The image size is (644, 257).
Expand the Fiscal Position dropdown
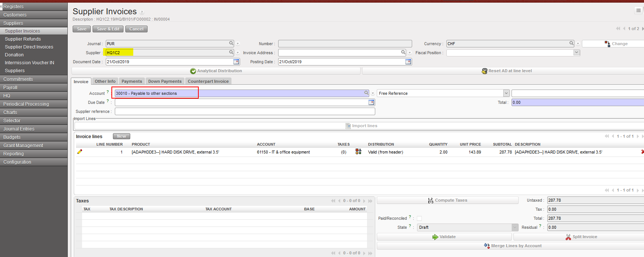click(576, 53)
